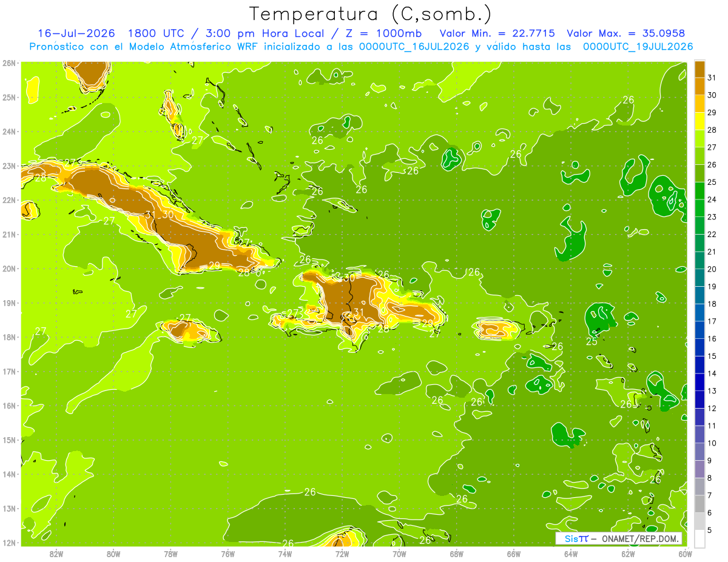728x562 pixels.
Task: Click the '15N' latitude axis label
Action: point(9,440)
